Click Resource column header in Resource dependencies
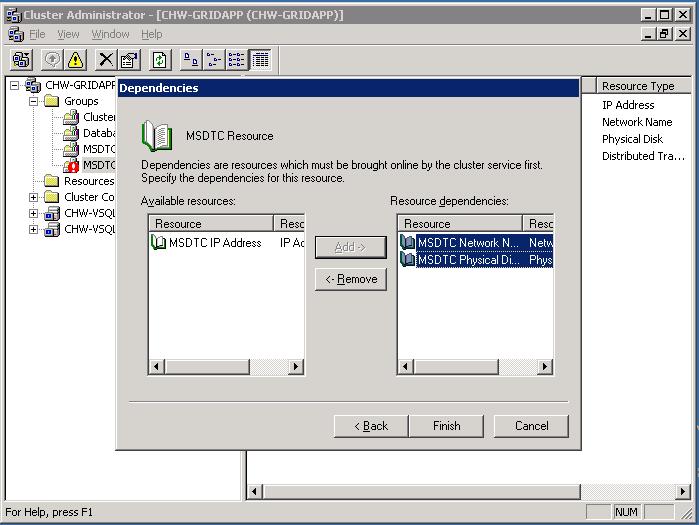 [x=460, y=223]
